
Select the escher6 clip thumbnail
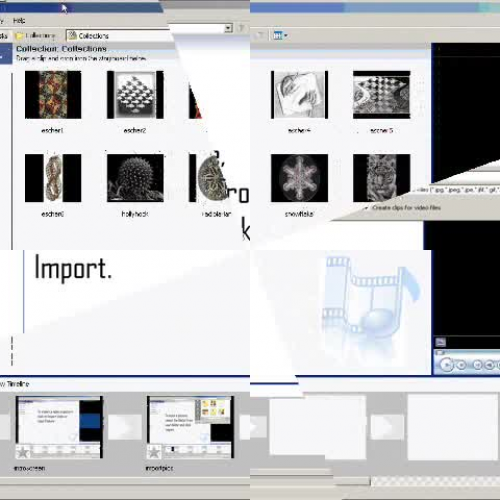53,178
